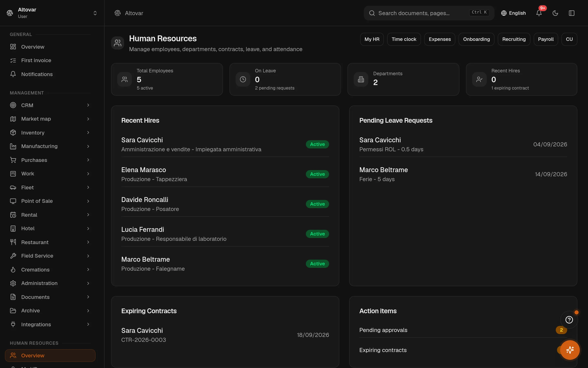This screenshot has width=588, height=368.
Task: Expand the Manufacturing chevron
Action: (88, 146)
